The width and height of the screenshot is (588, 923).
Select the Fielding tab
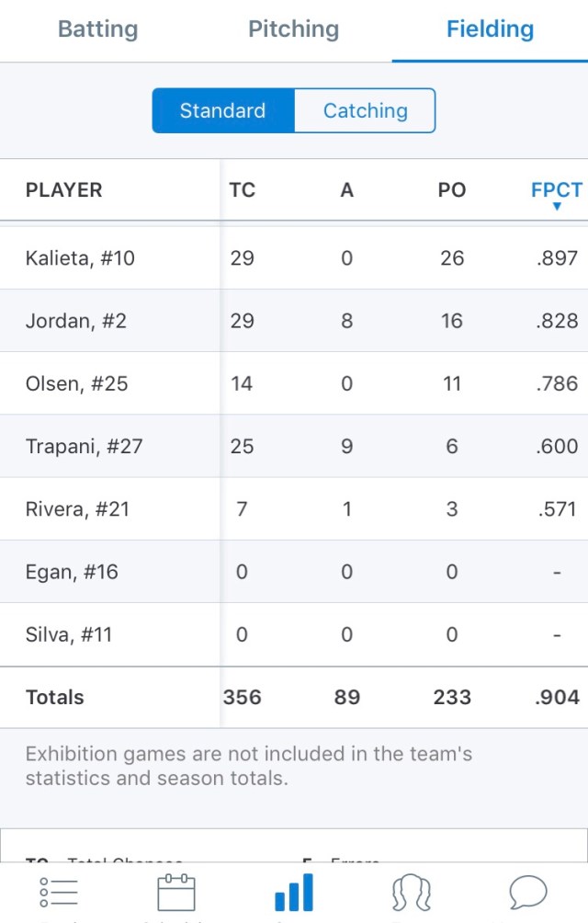490,29
